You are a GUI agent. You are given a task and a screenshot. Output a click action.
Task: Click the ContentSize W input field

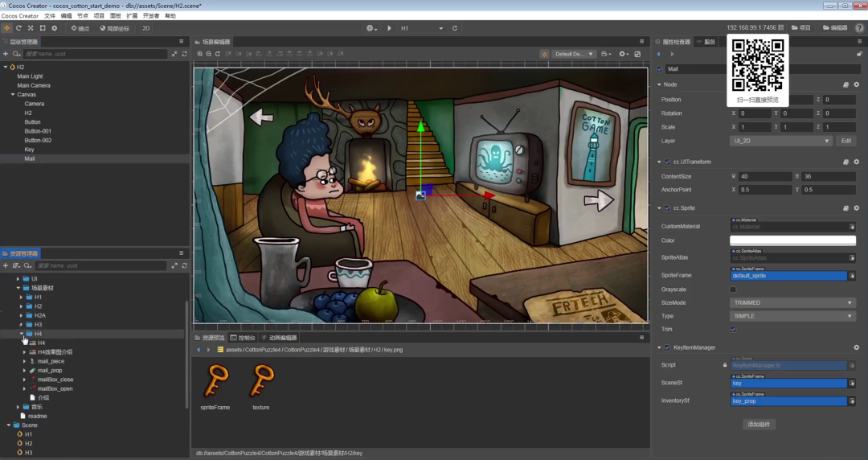tap(766, 176)
